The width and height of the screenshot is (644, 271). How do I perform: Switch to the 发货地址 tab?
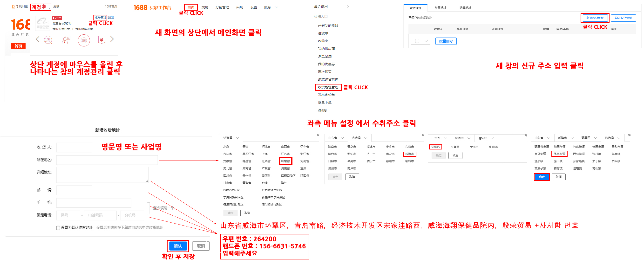[x=440, y=8]
